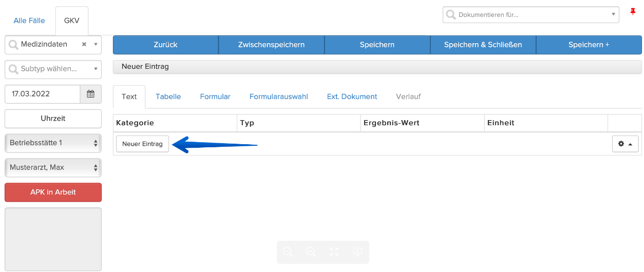Click the zoom in magnifier icon
This screenshot has width=644, height=272.
pos(311,252)
